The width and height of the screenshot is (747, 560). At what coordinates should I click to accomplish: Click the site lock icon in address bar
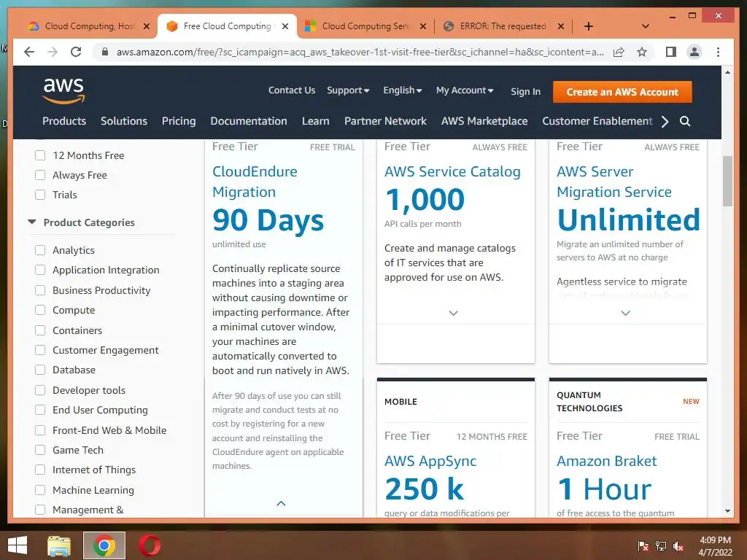pyautogui.click(x=105, y=52)
